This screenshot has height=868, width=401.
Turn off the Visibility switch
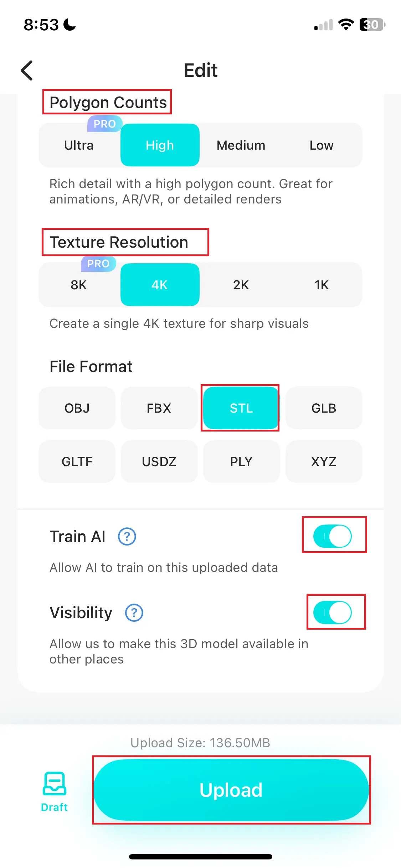coord(333,613)
